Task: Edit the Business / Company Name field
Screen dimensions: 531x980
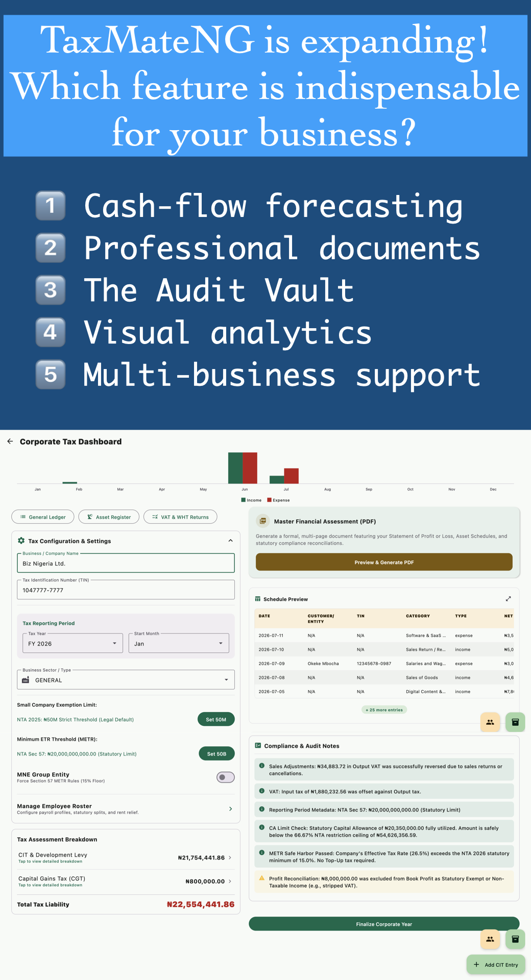Action: pos(126,563)
